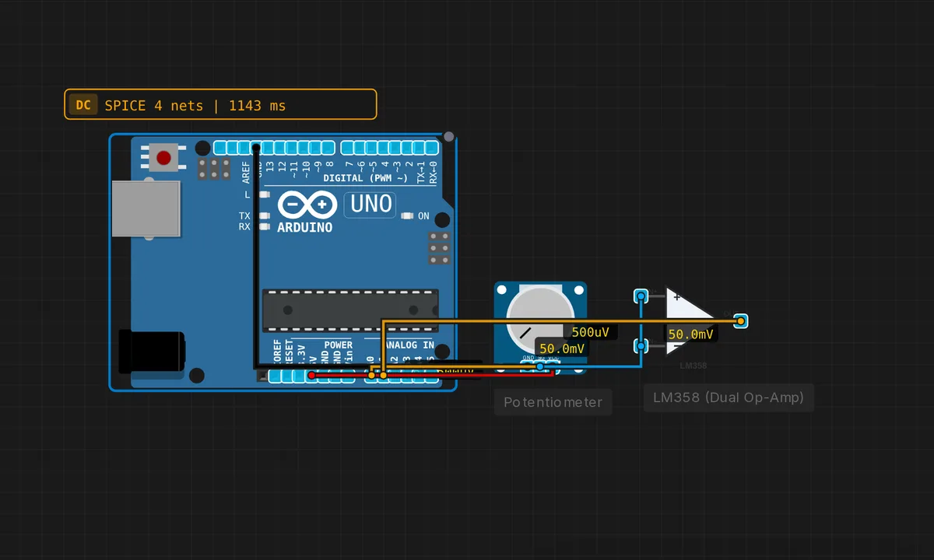Select the orange wire to op-amp output
The image size is (934, 560).
point(560,320)
